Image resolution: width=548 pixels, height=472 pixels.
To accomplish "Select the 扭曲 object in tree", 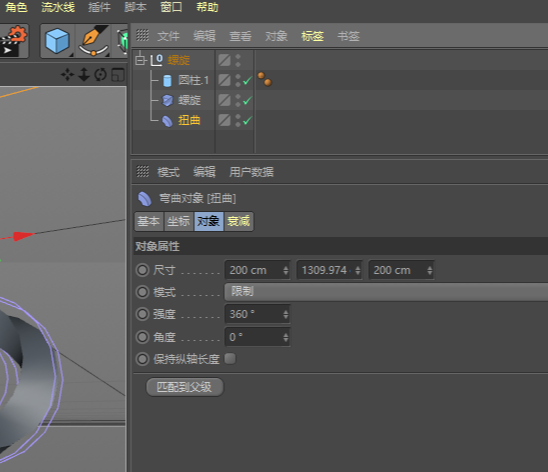I will click(x=189, y=121).
